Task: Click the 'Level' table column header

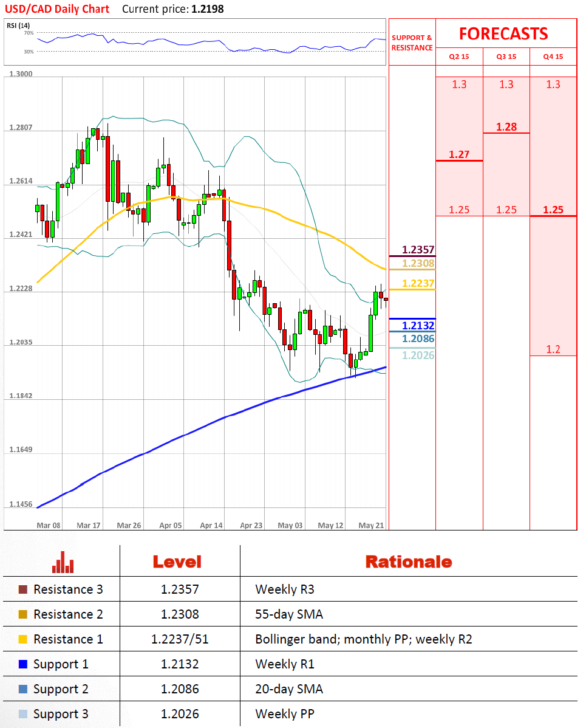Action: click(177, 561)
